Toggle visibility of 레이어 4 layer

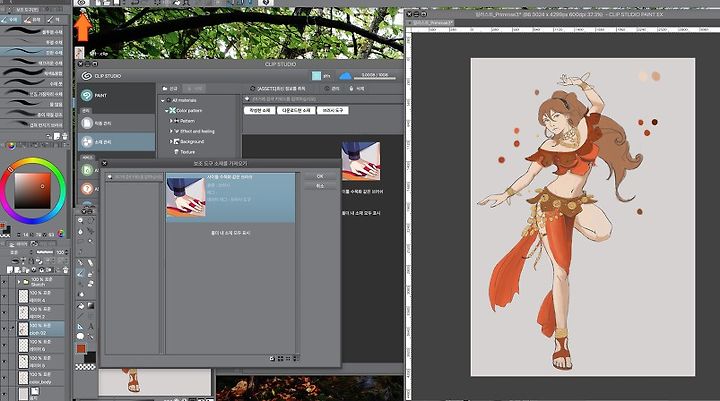coord(4,296)
